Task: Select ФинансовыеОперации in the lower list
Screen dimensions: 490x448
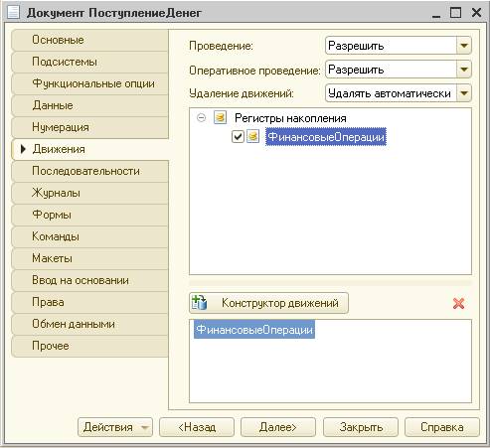Action: tap(254, 330)
